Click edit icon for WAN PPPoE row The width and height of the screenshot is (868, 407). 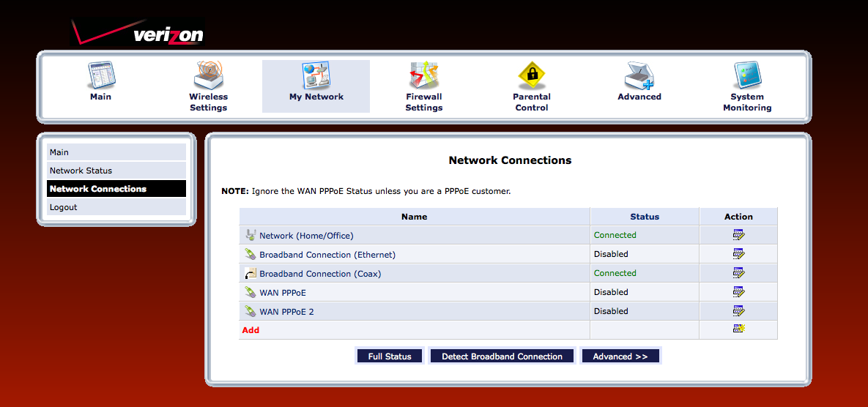(x=738, y=292)
